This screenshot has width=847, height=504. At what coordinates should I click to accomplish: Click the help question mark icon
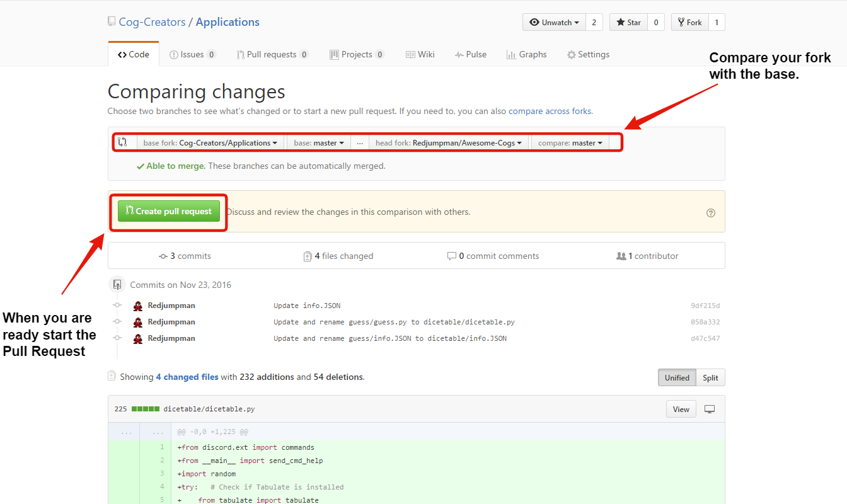(711, 213)
